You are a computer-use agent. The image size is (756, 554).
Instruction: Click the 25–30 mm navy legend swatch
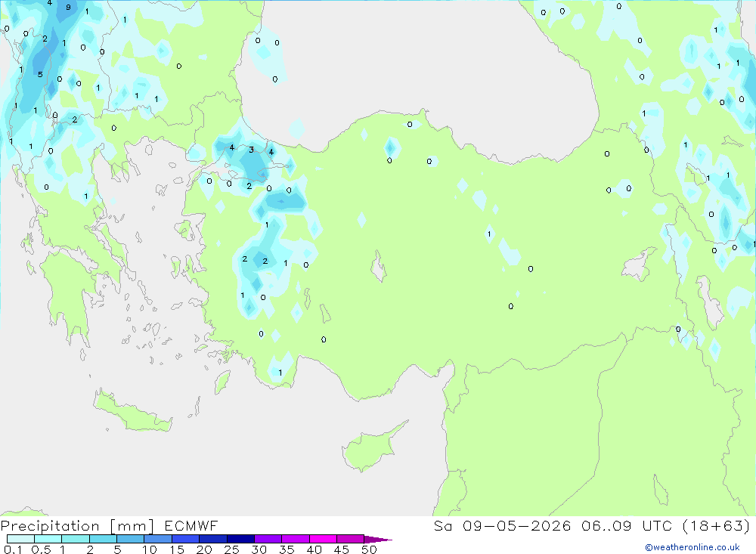point(240,539)
